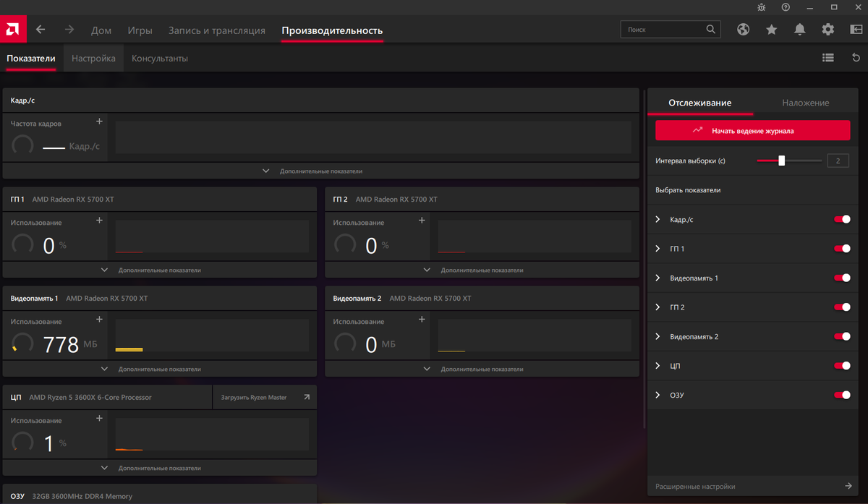868x504 pixels.
Task: Switch to Наложение tab
Action: 805,103
